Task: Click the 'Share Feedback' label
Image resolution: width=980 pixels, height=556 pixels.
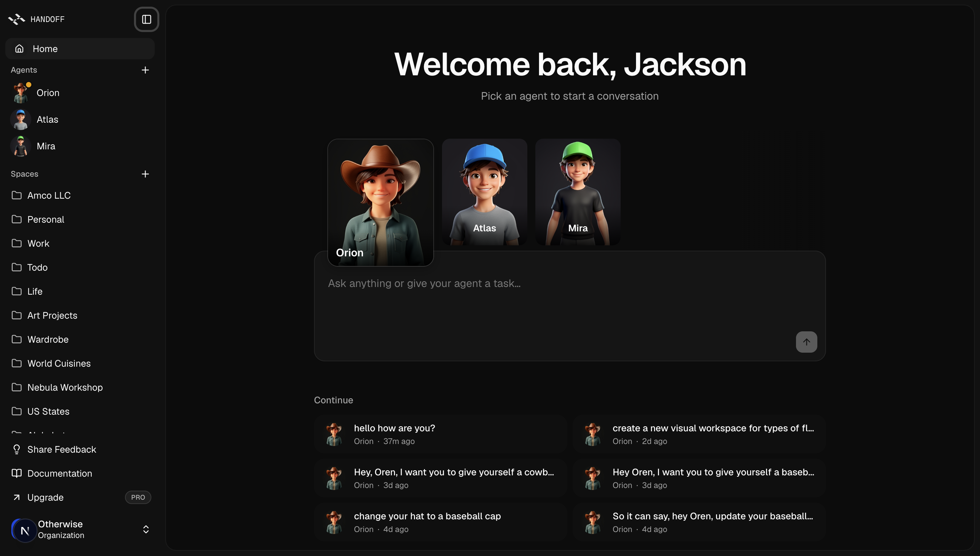Action: [x=62, y=449]
